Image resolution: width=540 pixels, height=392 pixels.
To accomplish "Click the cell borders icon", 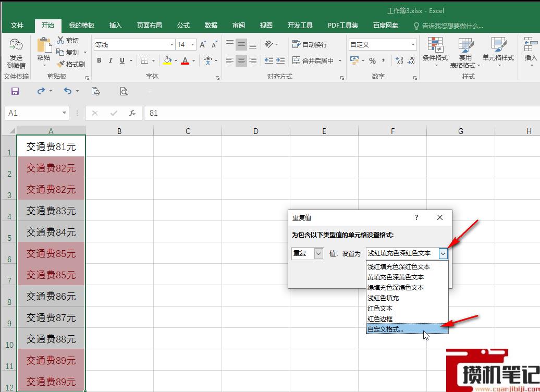I will (x=145, y=60).
